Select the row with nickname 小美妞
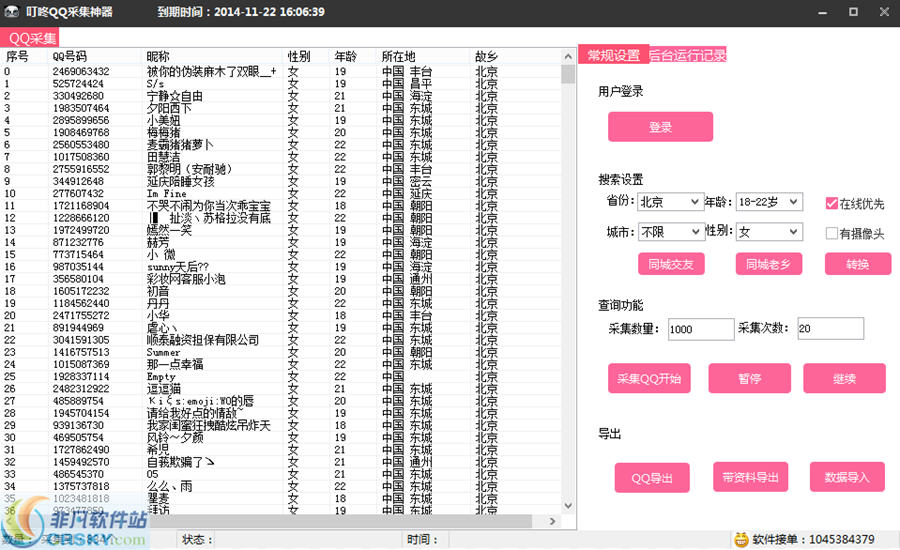Image resolution: width=900 pixels, height=550 pixels. click(x=281, y=120)
